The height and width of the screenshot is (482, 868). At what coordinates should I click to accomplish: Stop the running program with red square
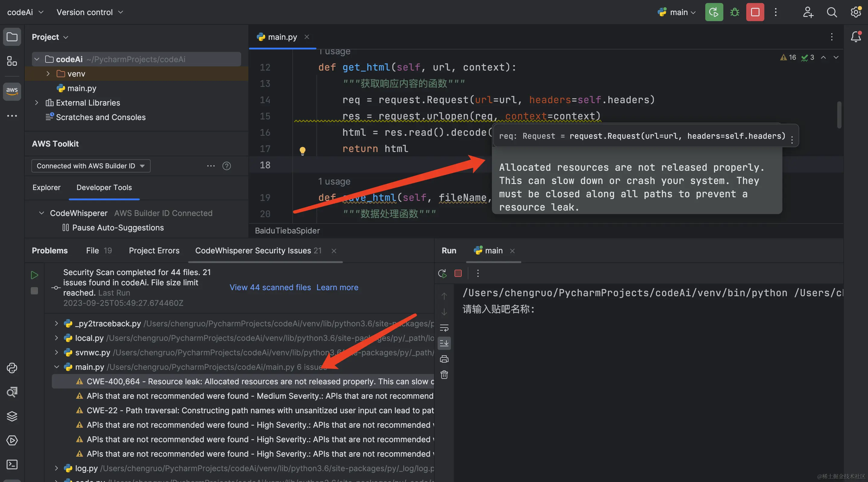coord(755,12)
